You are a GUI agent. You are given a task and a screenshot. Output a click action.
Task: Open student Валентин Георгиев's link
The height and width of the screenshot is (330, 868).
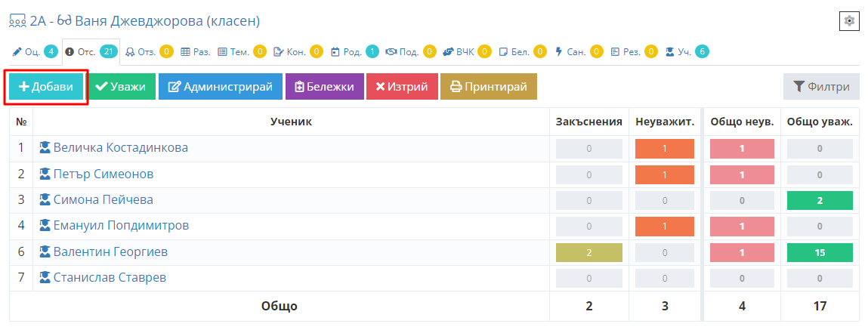[x=110, y=252]
